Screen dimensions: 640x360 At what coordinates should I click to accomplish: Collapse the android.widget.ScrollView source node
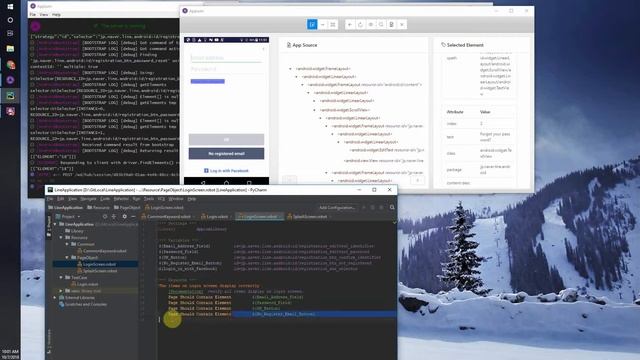tap(315, 110)
